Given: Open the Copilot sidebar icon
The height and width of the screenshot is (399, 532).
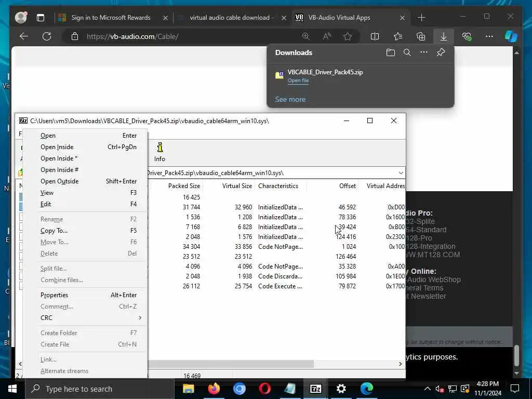Looking at the screenshot, I should (x=511, y=36).
